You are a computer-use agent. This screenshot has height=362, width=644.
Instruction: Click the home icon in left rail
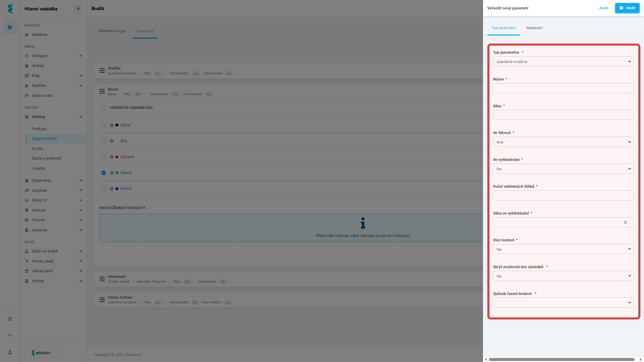[10, 27]
